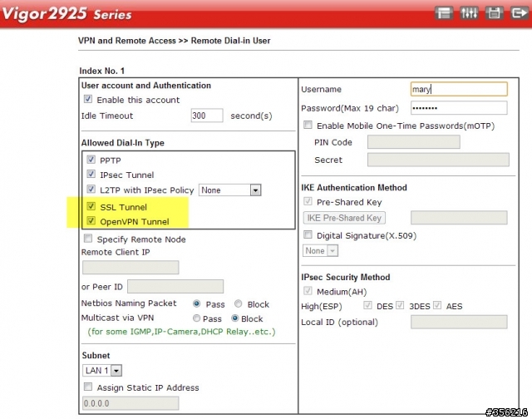This screenshot has width=532, height=419.
Task: Open the Digital Signature None dropdown
Action: 320,251
